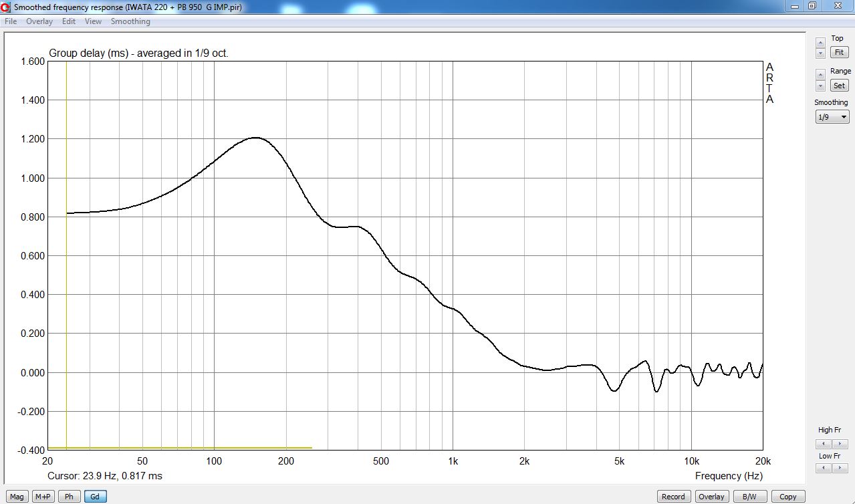
Task: Open the File menu
Action: pyautogui.click(x=11, y=21)
